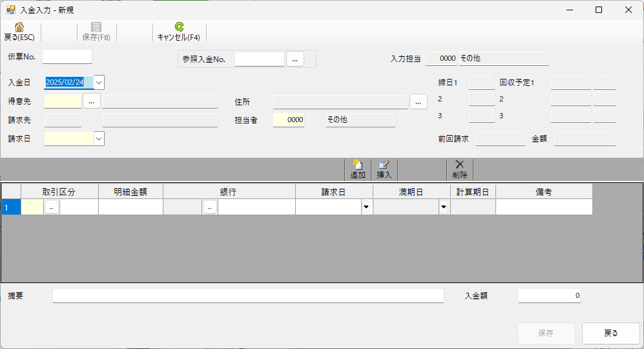Open the 参照入金No. lookup button
The width and height of the screenshot is (644, 349).
coord(295,59)
